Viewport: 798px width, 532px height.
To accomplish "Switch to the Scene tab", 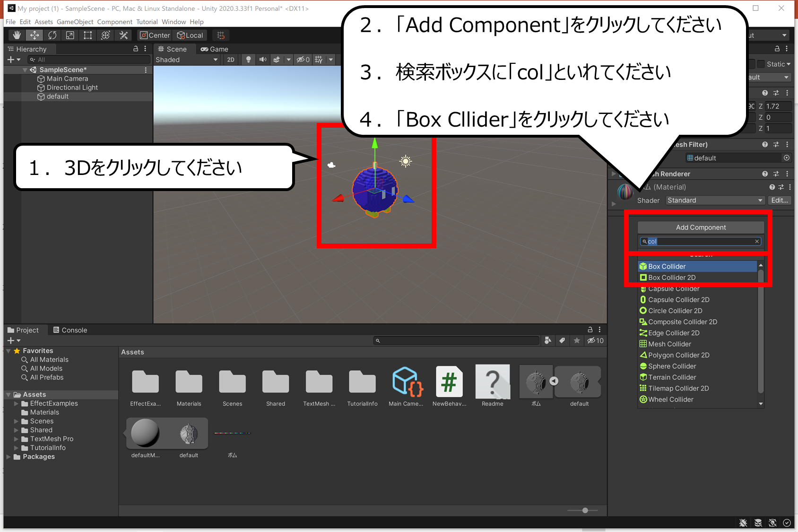I will point(173,49).
